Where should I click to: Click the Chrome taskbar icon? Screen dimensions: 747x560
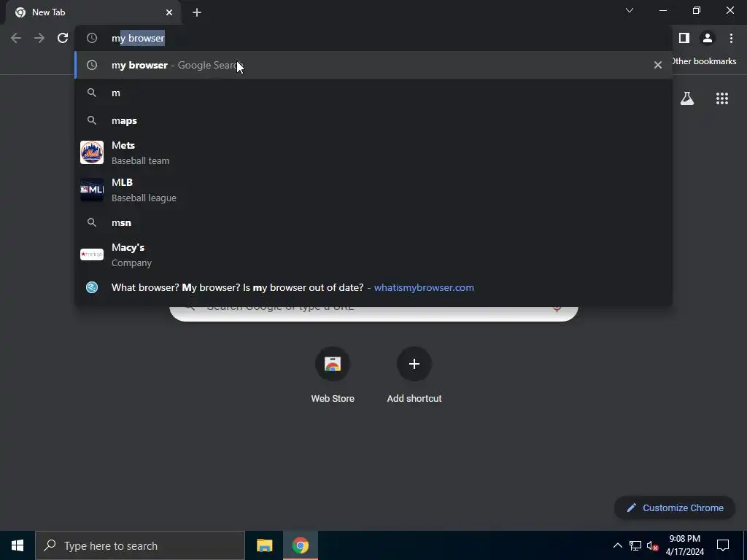point(301,545)
